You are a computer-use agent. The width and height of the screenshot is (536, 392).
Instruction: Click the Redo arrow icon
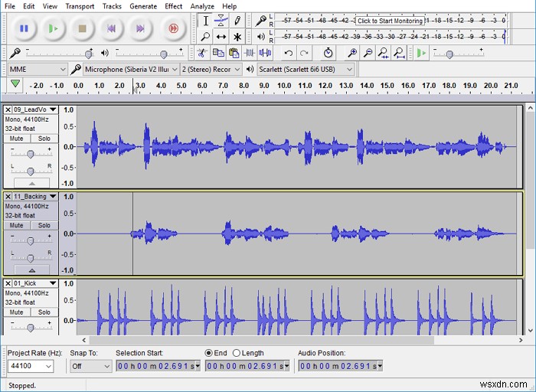click(304, 53)
